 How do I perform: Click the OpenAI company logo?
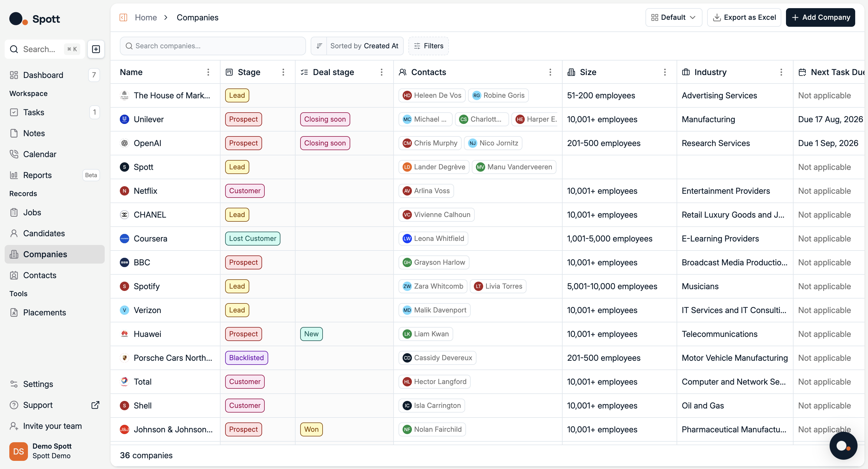coord(124,143)
